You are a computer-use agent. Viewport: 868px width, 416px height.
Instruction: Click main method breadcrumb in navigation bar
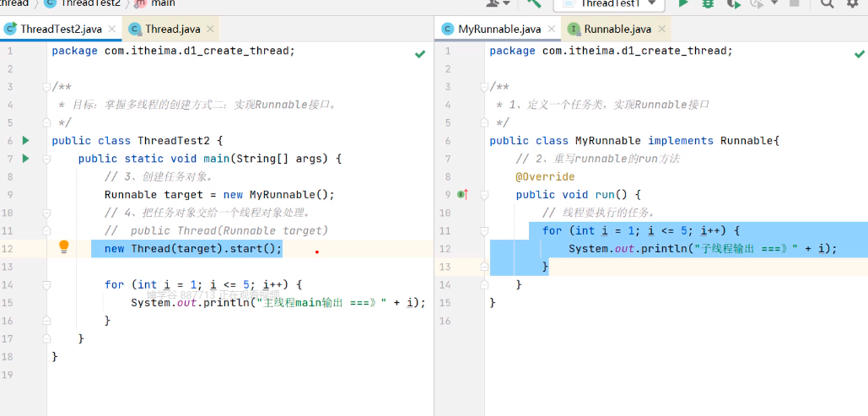[155, 3]
